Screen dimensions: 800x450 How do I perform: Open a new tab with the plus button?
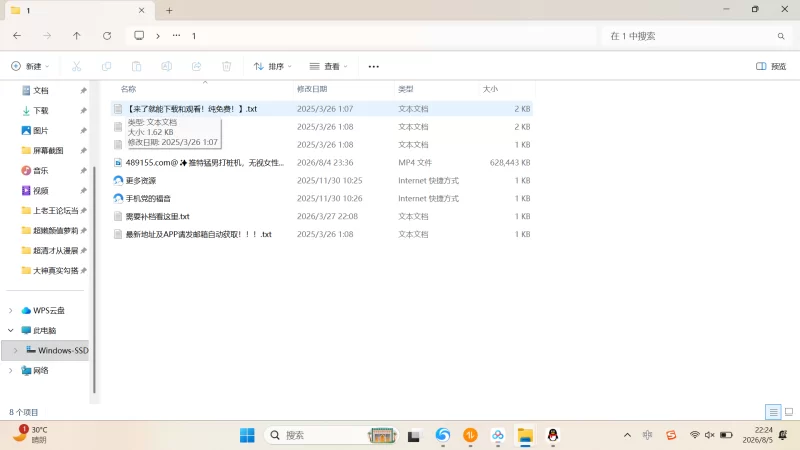click(169, 10)
